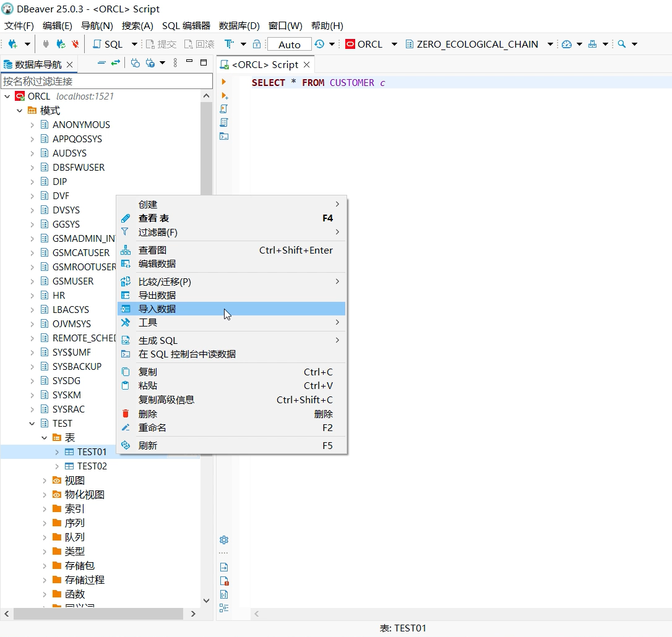Select the ANONYMOUS schema
672x637 pixels.
[81, 125]
